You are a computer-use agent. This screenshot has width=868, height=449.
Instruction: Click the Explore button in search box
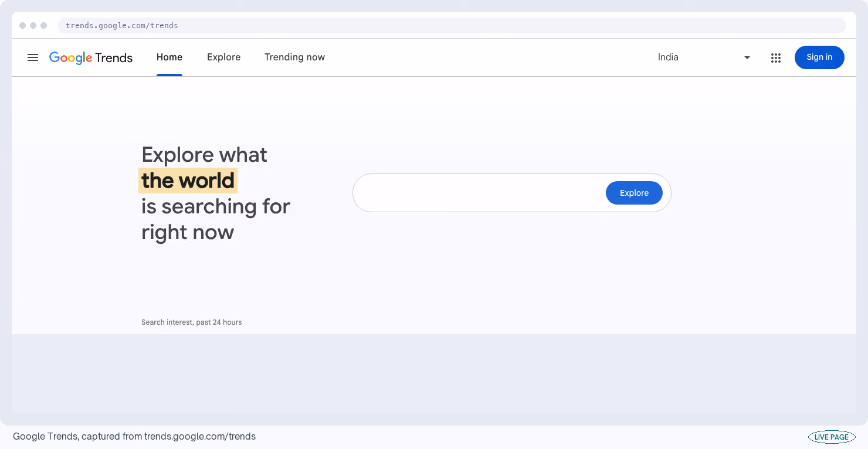(634, 193)
